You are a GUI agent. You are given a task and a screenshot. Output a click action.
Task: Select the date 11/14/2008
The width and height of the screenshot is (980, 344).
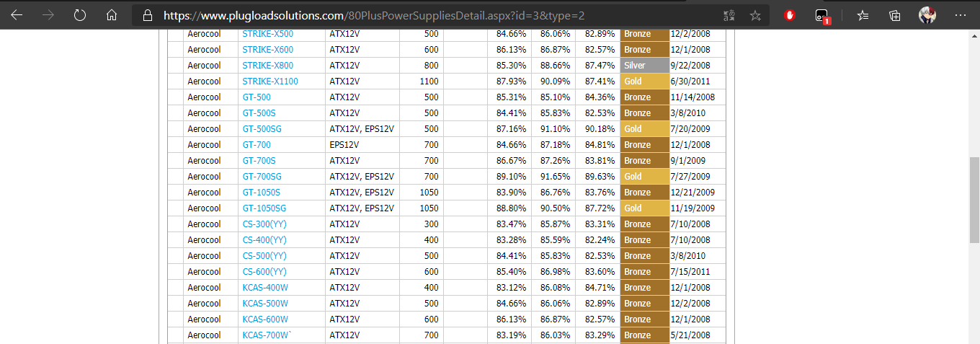(692, 97)
